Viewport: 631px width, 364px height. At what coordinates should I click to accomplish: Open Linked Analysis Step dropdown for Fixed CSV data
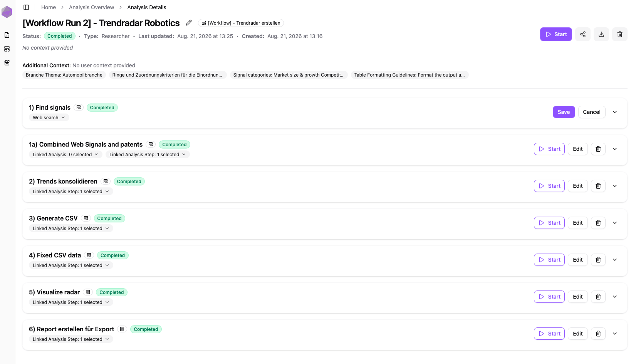71,265
